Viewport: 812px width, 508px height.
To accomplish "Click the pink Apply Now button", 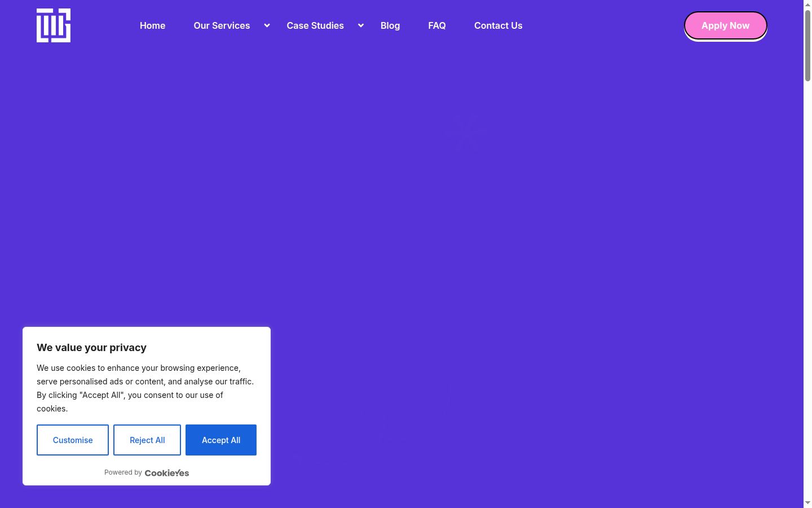I will (726, 25).
